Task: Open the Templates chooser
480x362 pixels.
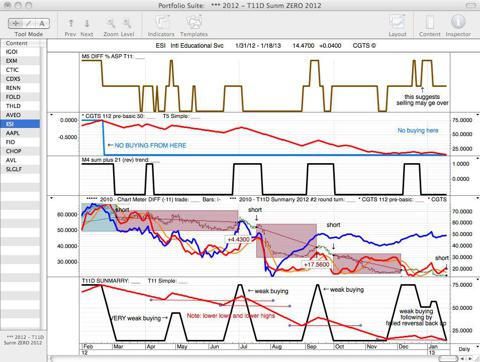Action: [x=194, y=23]
